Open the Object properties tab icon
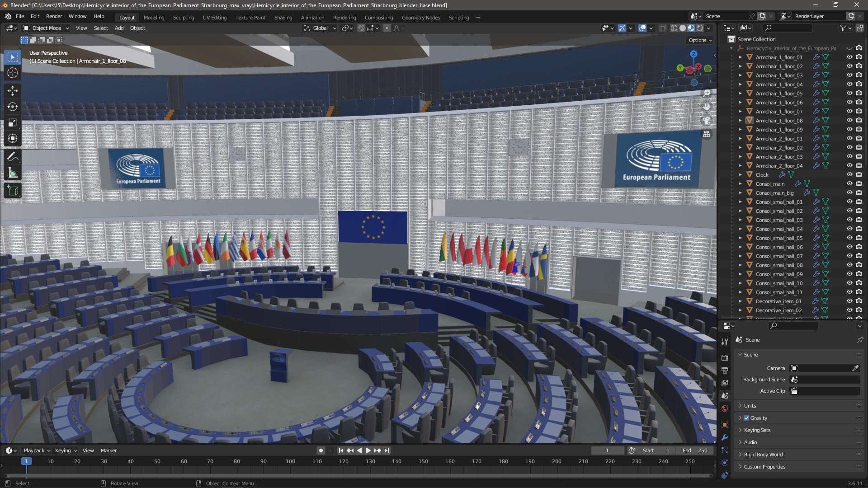This screenshot has width=868, height=488. tap(725, 425)
